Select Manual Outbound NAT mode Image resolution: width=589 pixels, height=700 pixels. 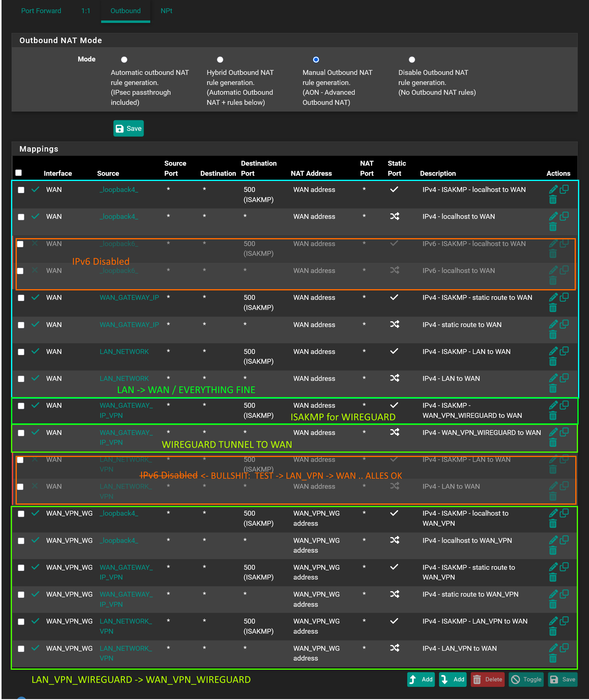(316, 60)
